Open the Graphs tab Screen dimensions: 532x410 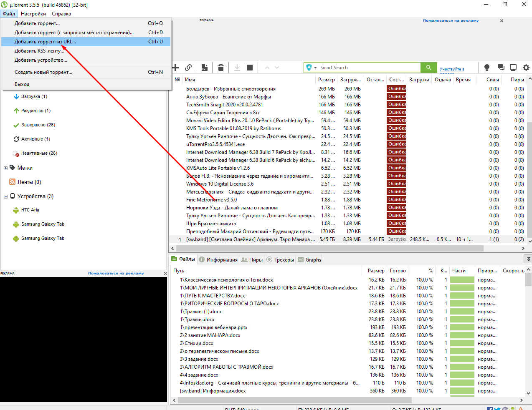pyautogui.click(x=309, y=259)
